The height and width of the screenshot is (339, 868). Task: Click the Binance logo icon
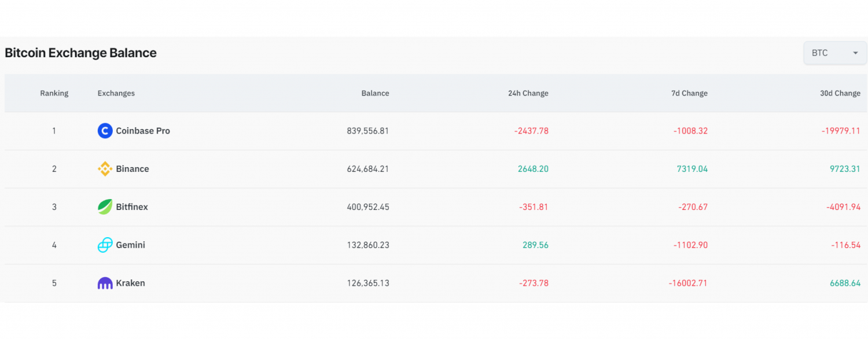pyautogui.click(x=105, y=169)
